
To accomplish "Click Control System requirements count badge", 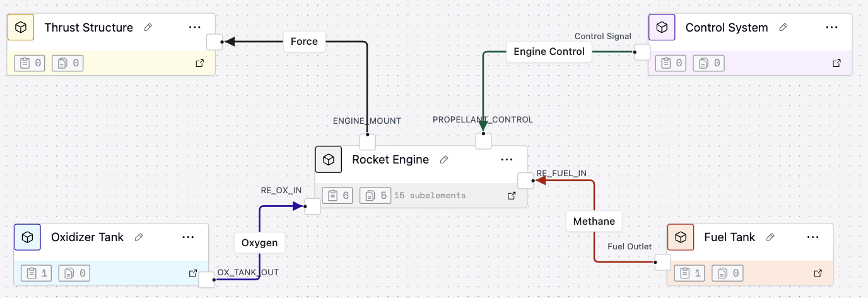I will (x=671, y=63).
